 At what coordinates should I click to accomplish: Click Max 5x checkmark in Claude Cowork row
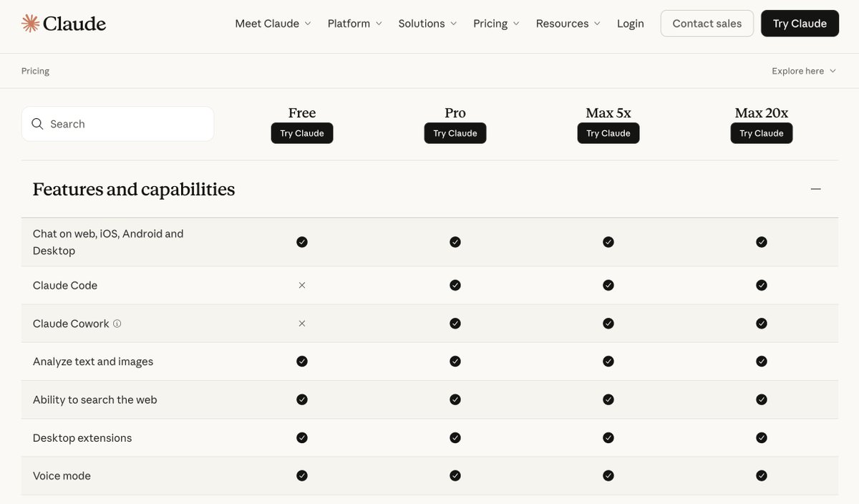608,324
